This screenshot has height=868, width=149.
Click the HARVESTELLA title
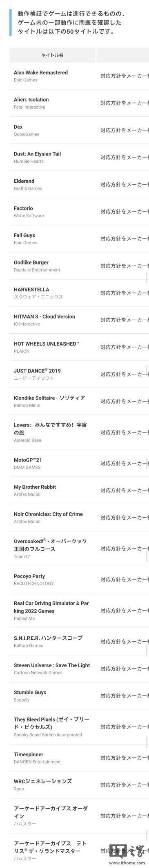tap(31, 290)
